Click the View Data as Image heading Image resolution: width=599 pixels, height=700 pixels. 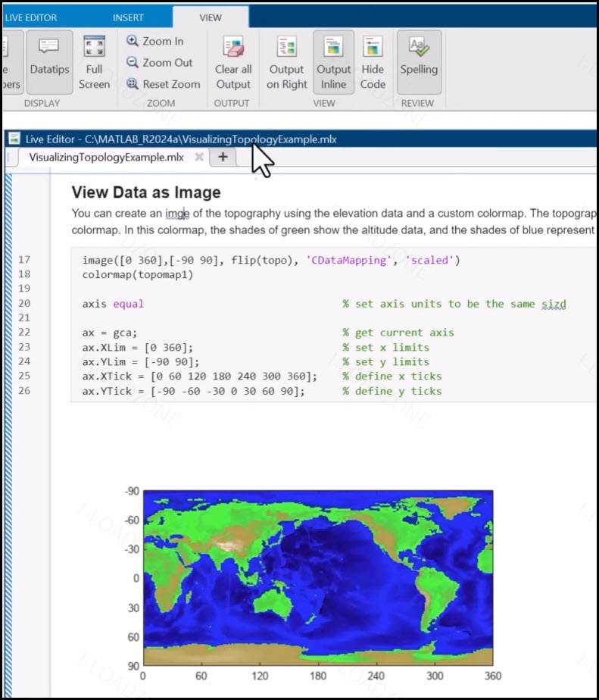(x=146, y=192)
